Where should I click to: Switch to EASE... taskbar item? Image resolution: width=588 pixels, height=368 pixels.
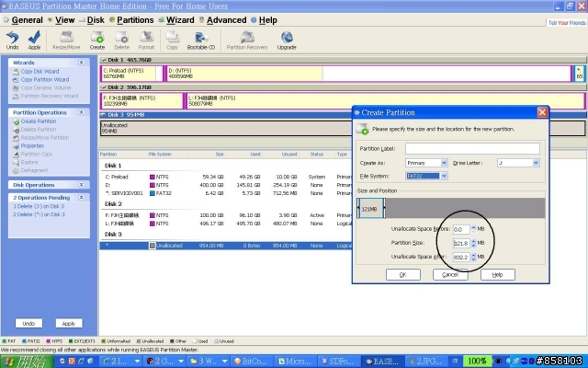tap(382, 362)
